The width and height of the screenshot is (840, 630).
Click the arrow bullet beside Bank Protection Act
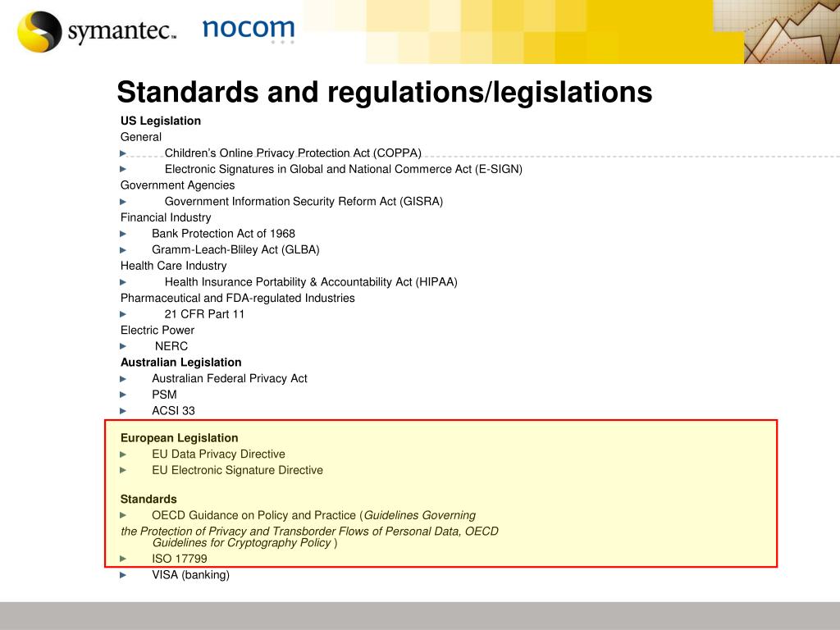tap(123, 234)
